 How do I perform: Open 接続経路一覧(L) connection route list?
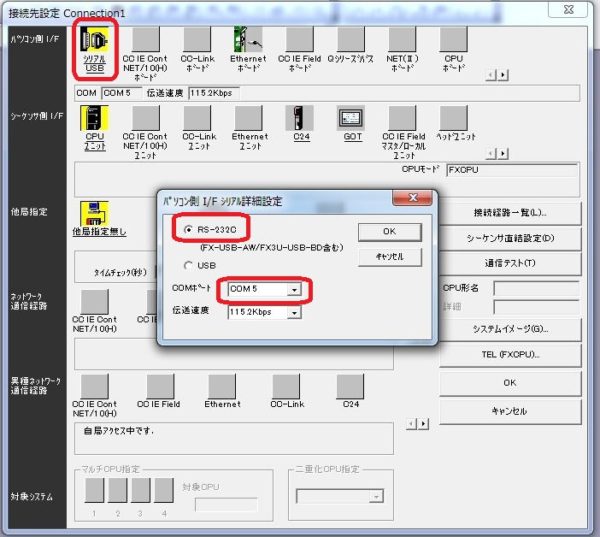(x=510, y=213)
